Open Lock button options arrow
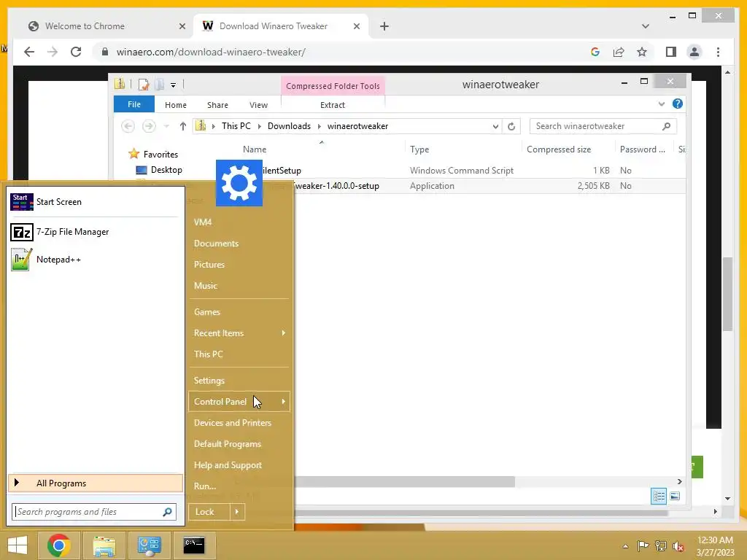The image size is (747, 560). (237, 512)
